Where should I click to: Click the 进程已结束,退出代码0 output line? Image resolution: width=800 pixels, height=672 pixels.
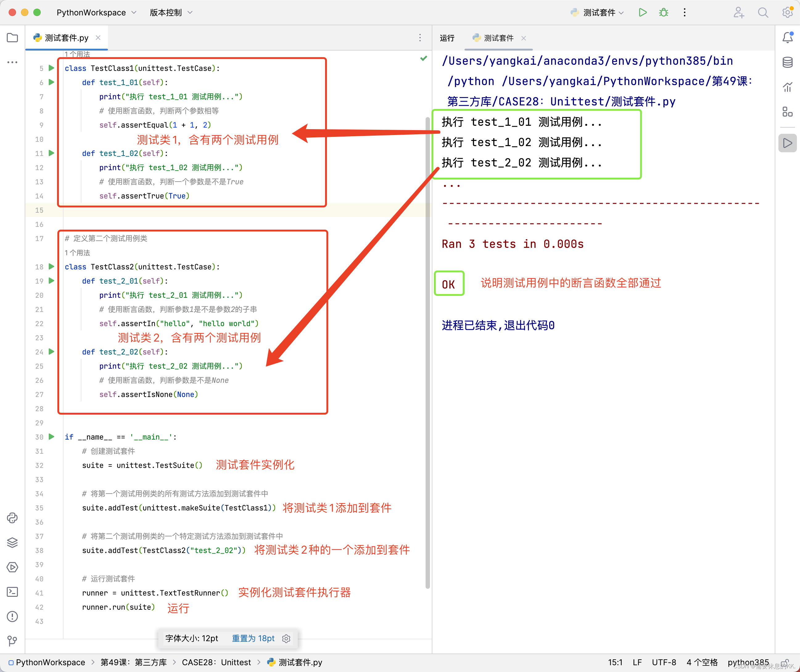point(498,325)
